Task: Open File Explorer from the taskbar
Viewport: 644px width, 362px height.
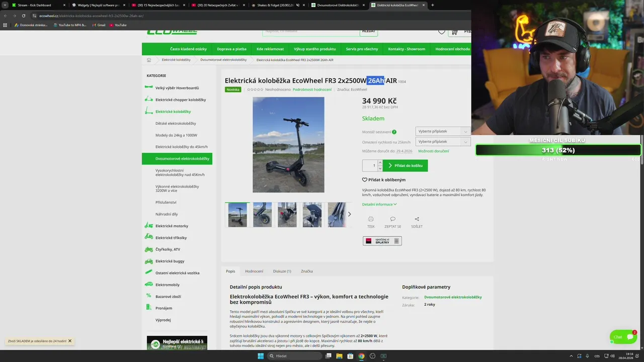Action: coord(339,356)
